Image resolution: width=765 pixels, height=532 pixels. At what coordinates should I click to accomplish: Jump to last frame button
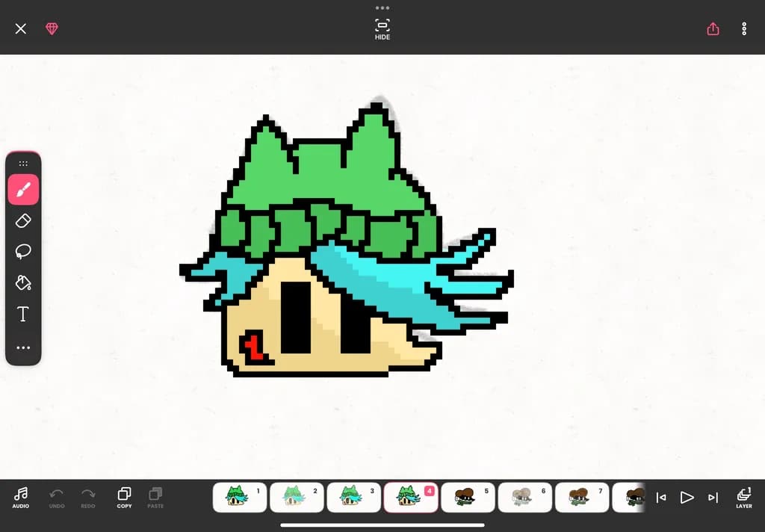pos(713,498)
